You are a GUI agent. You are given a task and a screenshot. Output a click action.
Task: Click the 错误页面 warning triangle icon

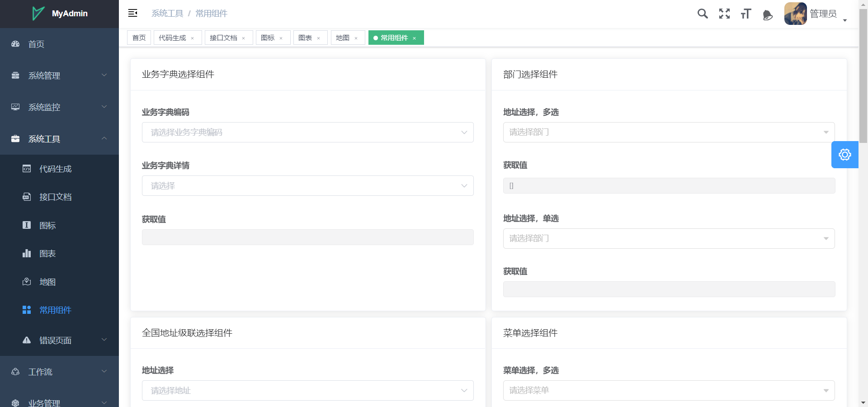click(27, 340)
